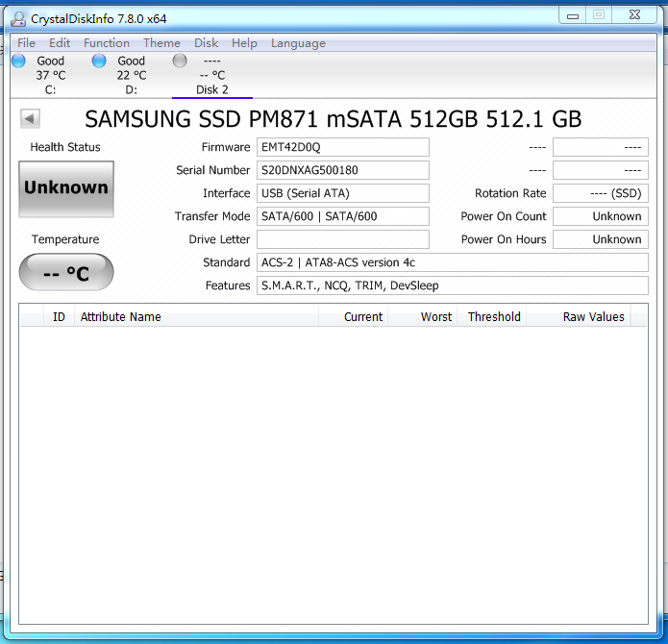Open the Function menu
This screenshot has width=668, height=644.
tap(107, 43)
